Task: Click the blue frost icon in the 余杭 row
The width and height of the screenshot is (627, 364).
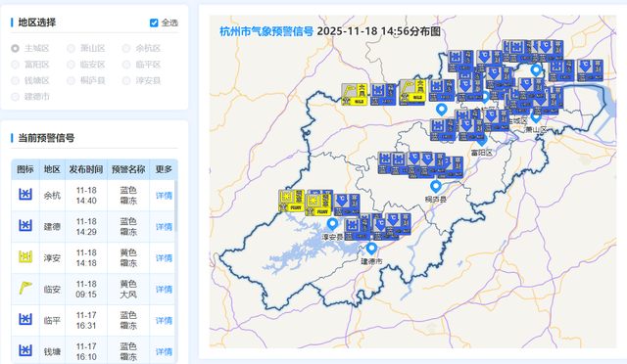Action: [x=25, y=195]
